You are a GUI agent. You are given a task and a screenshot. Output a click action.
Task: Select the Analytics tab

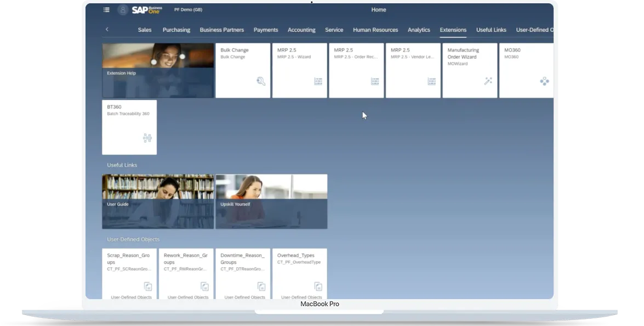pos(419,30)
